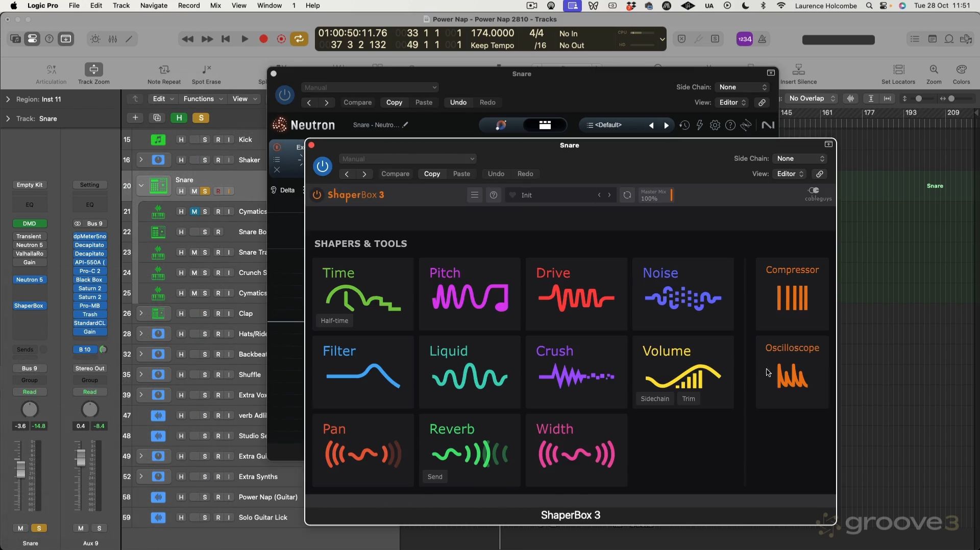Viewport: 980px width, 550px height.
Task: Open the ShaperBox Side Chain dropdown
Action: pos(799,159)
